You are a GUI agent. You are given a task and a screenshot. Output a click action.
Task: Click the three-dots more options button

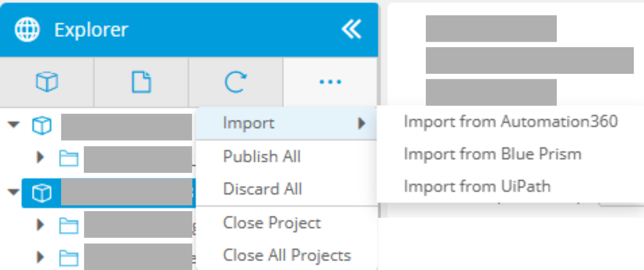tap(330, 82)
